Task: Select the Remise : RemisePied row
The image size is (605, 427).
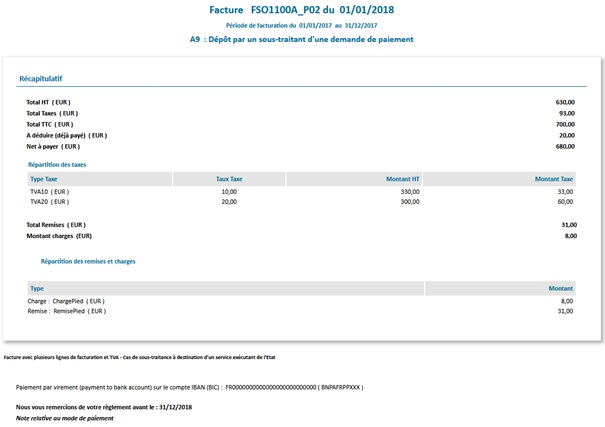Action: (x=66, y=311)
